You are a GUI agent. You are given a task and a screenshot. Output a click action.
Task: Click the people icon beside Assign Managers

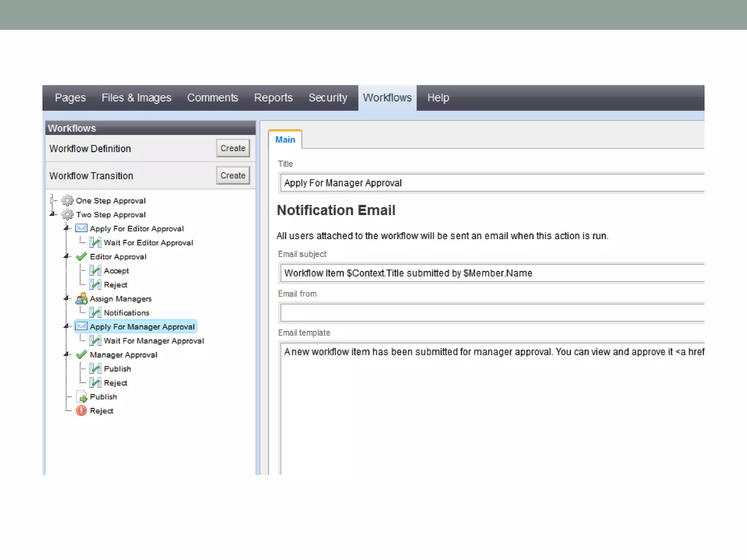coord(81,299)
